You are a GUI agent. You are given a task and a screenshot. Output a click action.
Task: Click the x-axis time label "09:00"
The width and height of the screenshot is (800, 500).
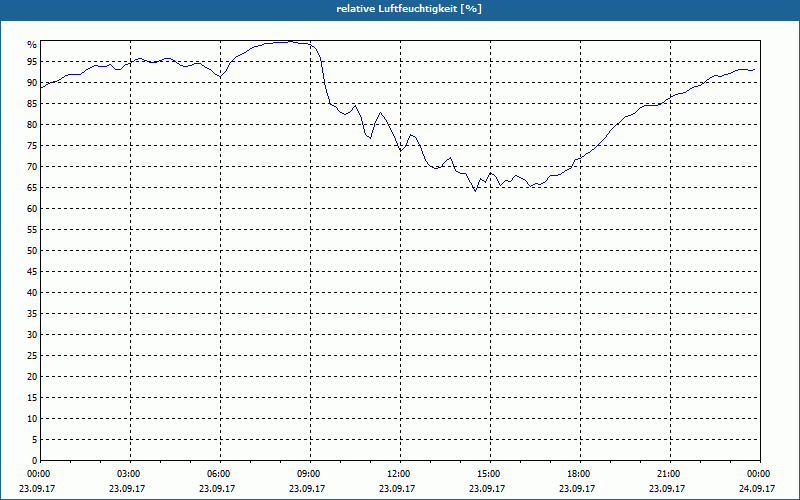point(310,474)
